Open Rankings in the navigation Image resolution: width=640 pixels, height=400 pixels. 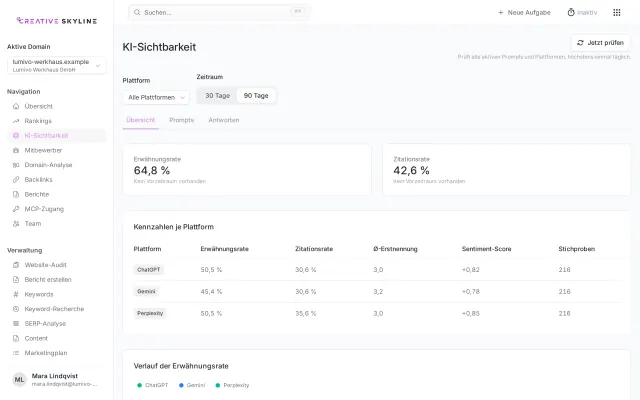(x=56, y=121)
